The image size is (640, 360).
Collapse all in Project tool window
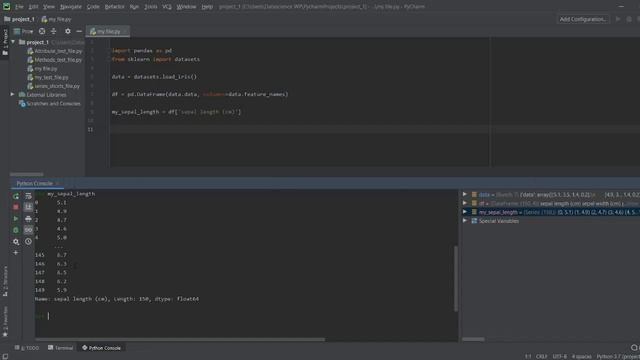(x=53, y=31)
